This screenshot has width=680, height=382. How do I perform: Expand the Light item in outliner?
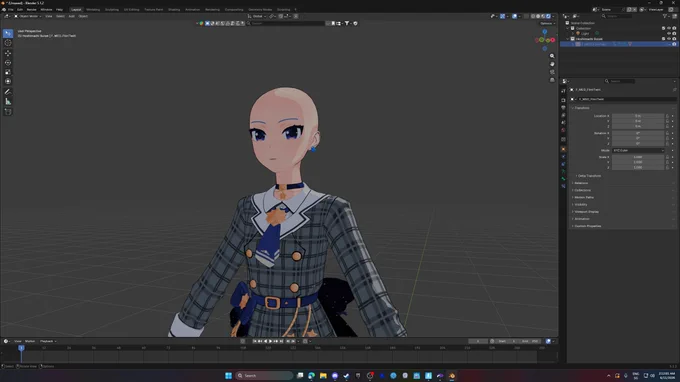573,33
